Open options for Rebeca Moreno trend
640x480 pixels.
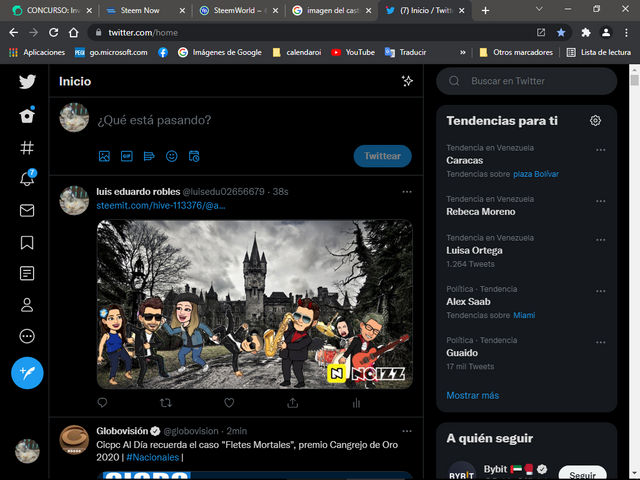tap(600, 201)
